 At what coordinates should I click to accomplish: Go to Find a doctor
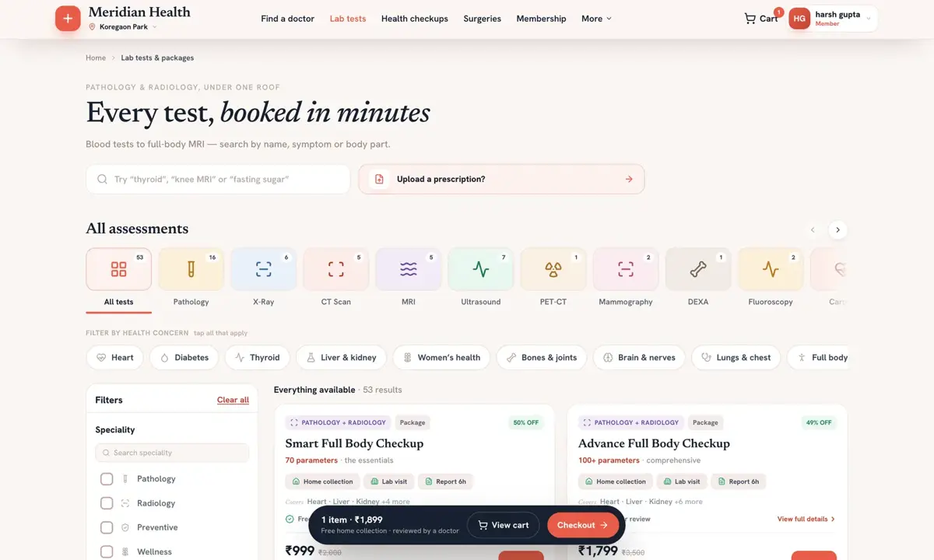click(288, 19)
